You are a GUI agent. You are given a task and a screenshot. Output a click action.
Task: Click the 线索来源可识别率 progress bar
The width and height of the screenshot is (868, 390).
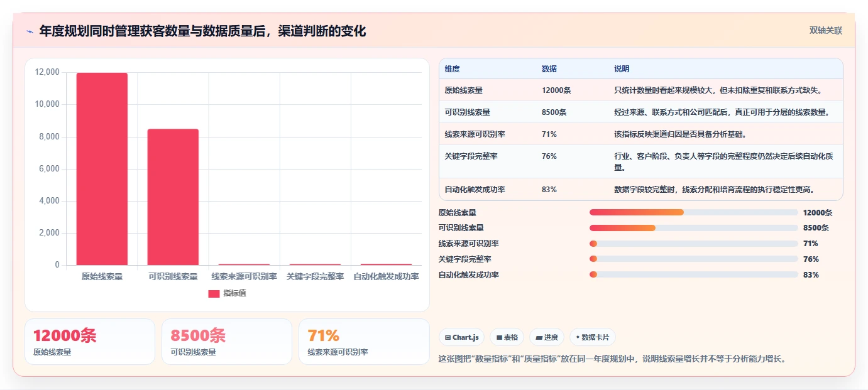[x=693, y=244]
